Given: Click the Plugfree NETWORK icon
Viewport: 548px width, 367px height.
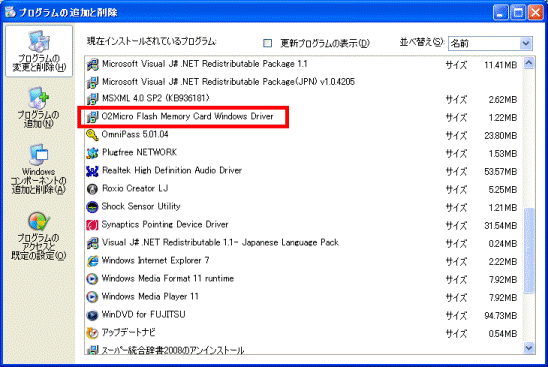Looking at the screenshot, I should (92, 153).
